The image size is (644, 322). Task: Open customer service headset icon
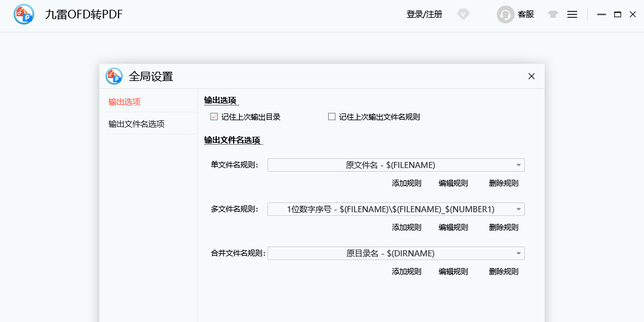pos(505,15)
